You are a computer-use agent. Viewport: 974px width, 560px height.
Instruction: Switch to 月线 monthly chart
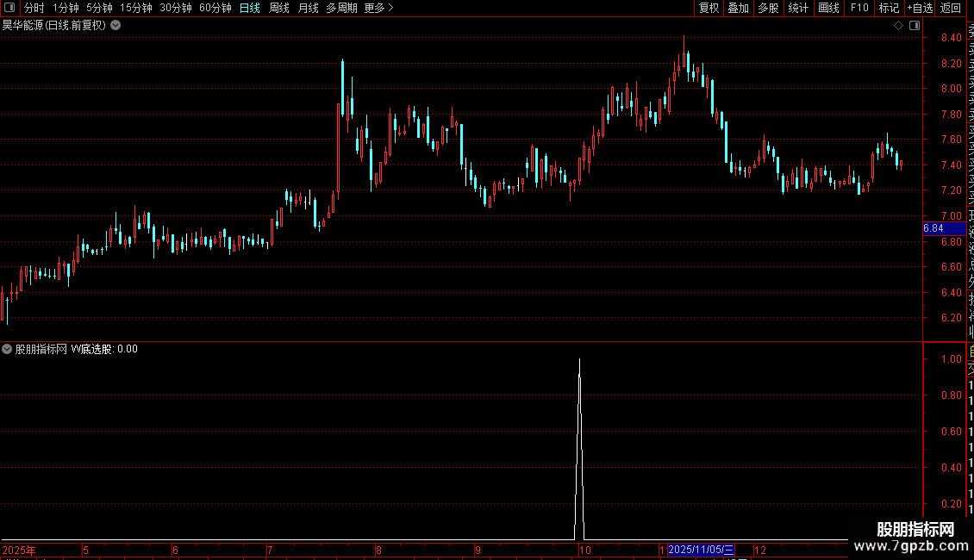click(308, 8)
